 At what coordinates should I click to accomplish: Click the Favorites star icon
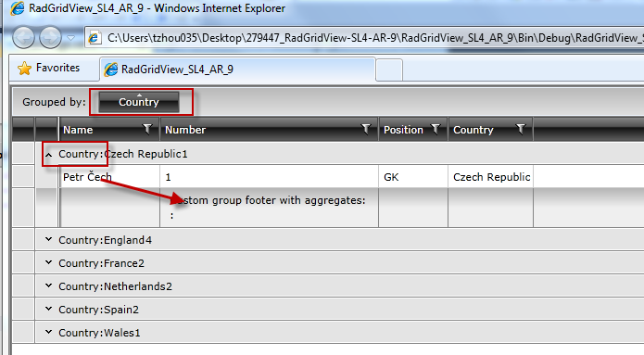25,69
